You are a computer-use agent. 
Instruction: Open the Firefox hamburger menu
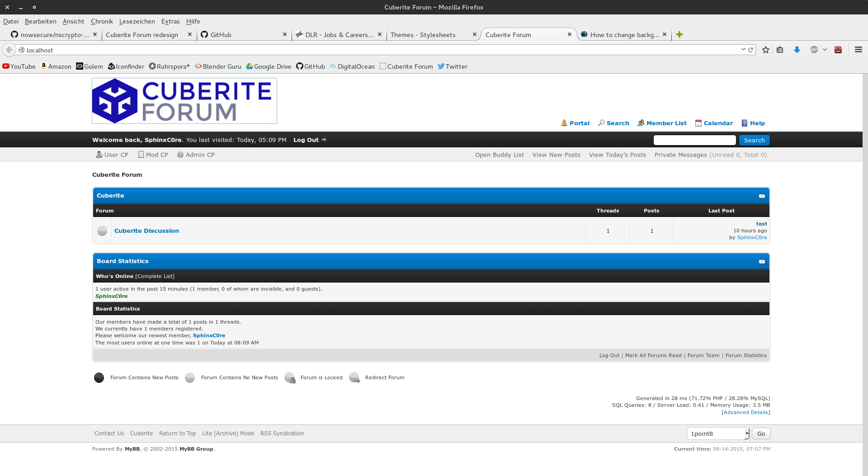858,50
